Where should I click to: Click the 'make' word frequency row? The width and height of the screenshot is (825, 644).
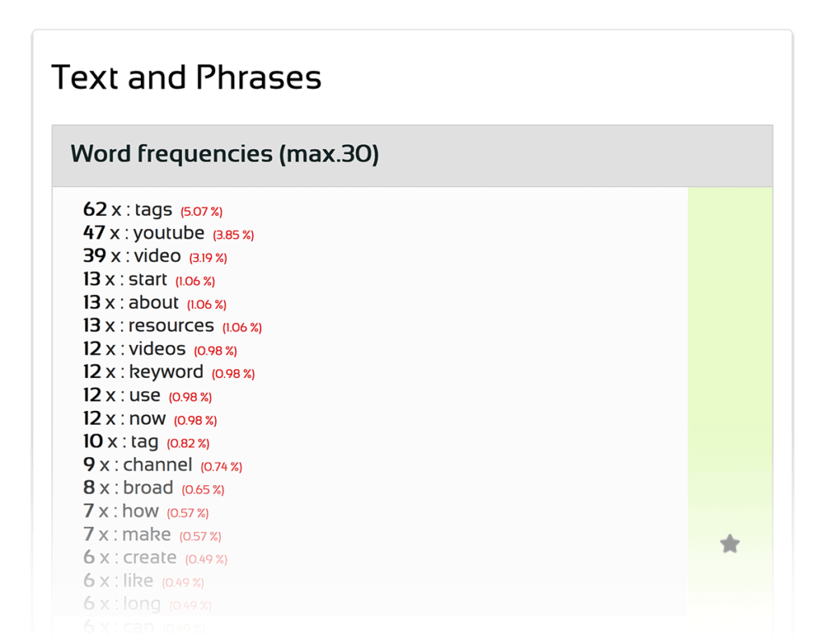pyautogui.click(x=146, y=534)
